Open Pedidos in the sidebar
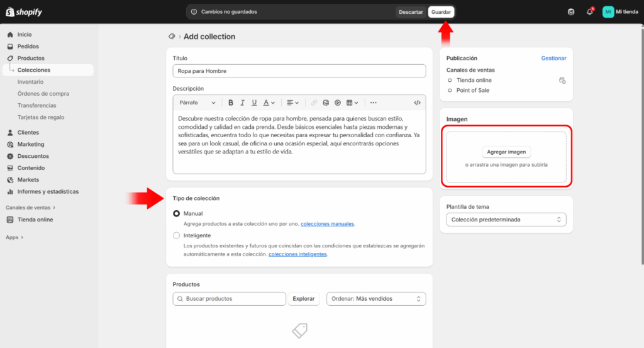Screen dimensions: 644x348 click(28, 47)
